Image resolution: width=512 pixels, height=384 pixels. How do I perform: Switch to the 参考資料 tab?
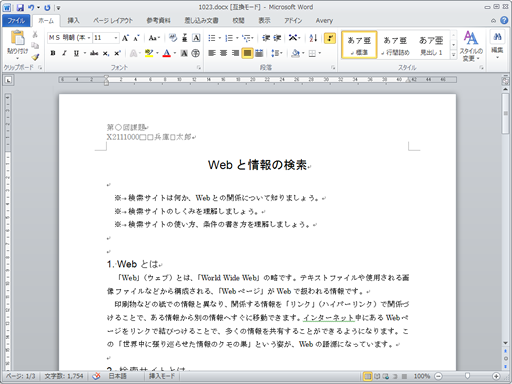coord(158,21)
